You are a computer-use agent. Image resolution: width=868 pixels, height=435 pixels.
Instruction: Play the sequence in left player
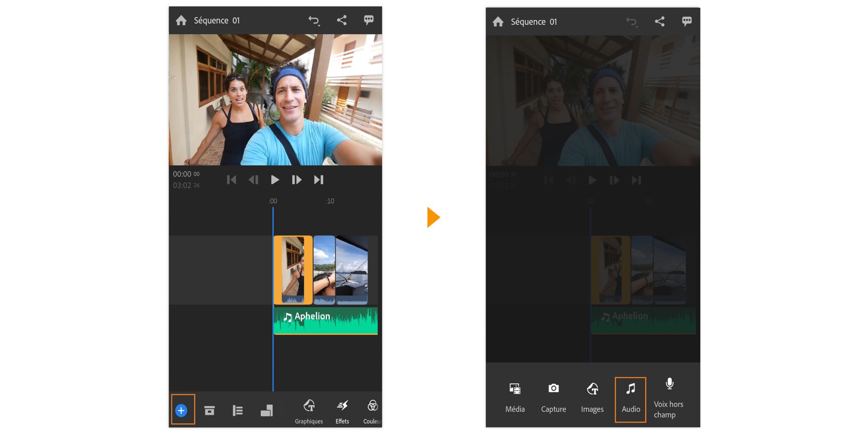click(275, 180)
